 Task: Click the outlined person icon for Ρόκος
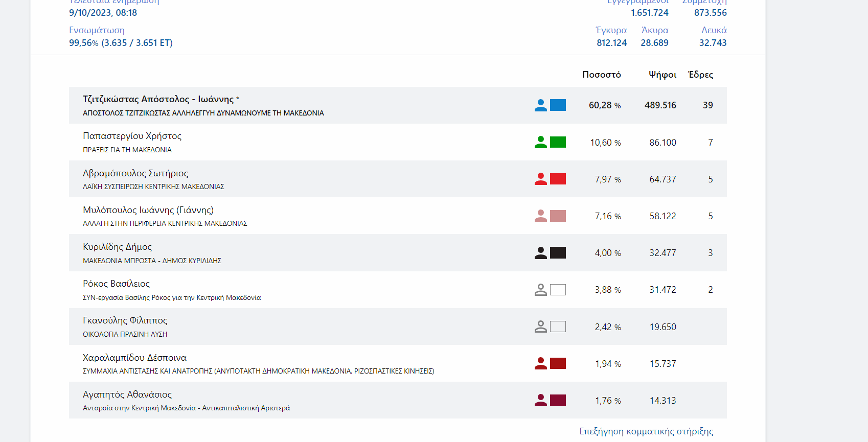[x=540, y=290]
